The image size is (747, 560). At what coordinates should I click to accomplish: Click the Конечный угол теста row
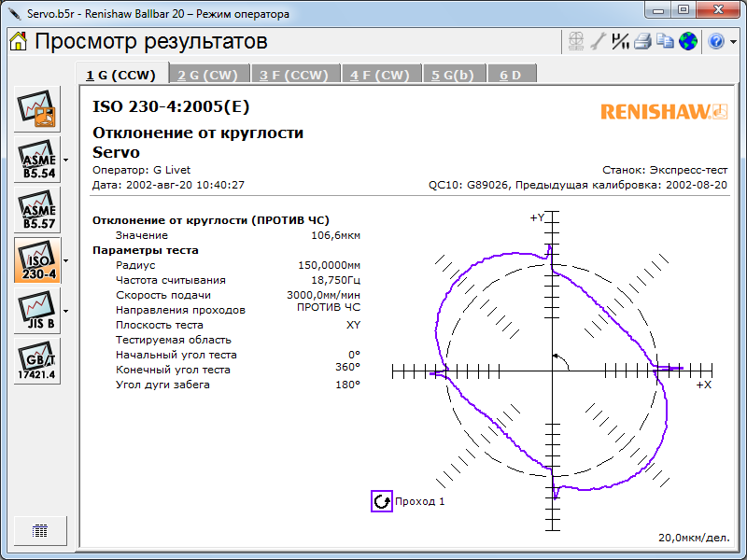point(238,370)
